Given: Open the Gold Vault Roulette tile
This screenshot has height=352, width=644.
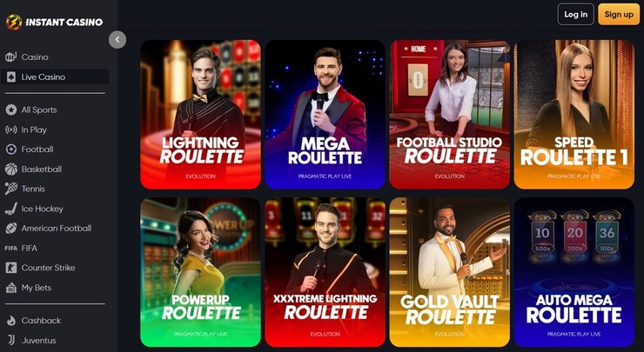Looking at the screenshot, I should (449, 272).
